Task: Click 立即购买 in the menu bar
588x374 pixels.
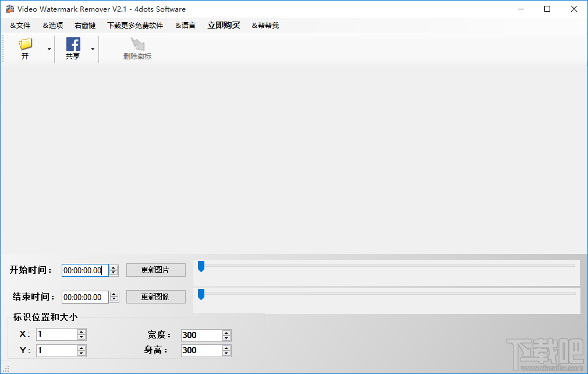Action: point(224,25)
